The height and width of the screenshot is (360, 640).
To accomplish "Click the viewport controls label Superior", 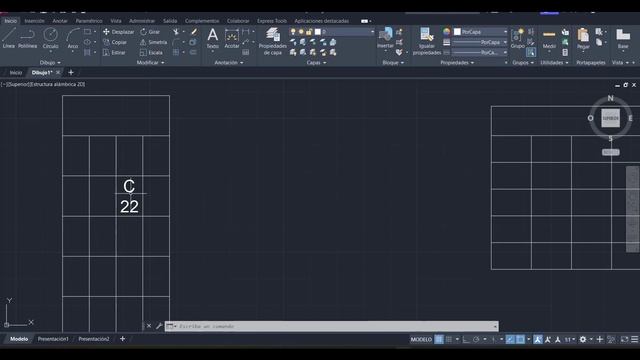I will coord(18,84).
